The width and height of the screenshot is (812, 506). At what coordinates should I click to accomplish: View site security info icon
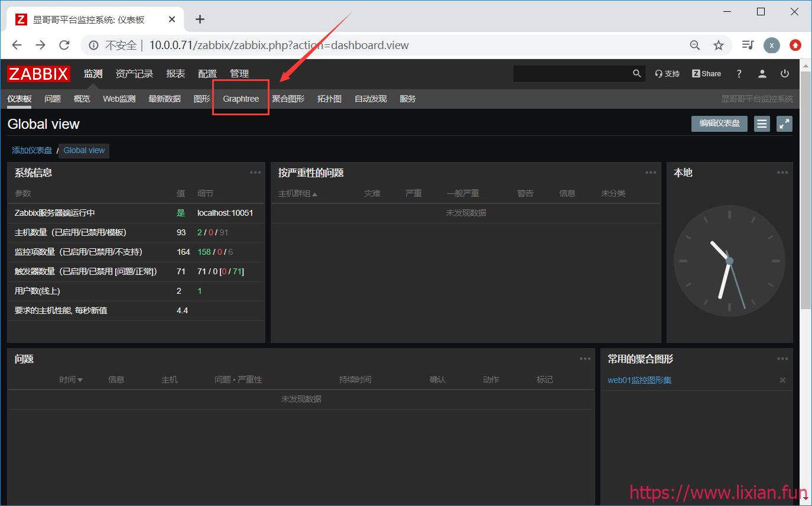tap(93, 45)
